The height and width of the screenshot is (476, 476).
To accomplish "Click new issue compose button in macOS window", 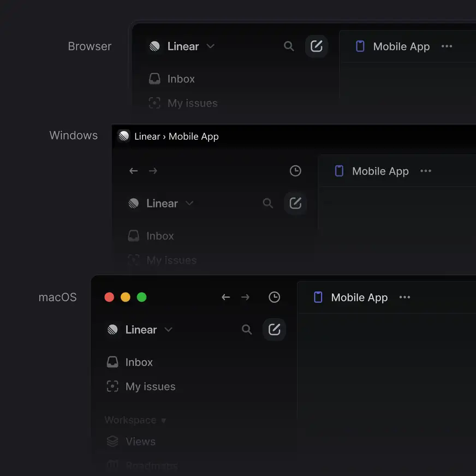I will pos(275,329).
